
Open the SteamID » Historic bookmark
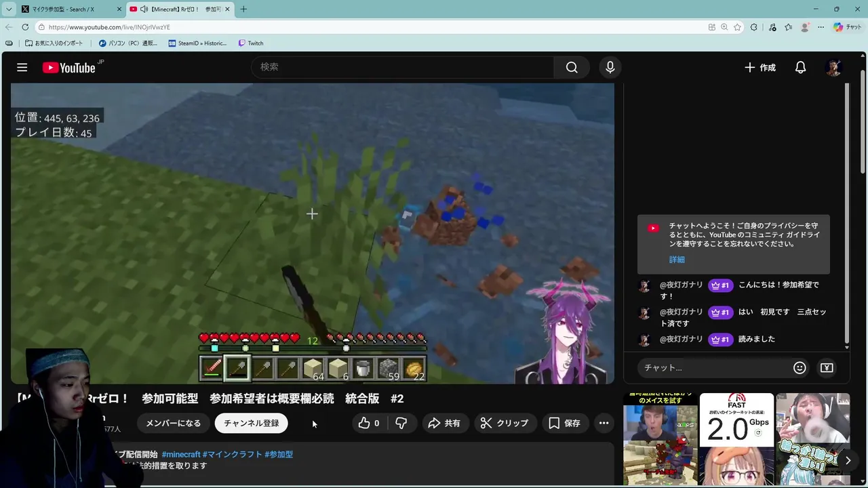point(197,43)
